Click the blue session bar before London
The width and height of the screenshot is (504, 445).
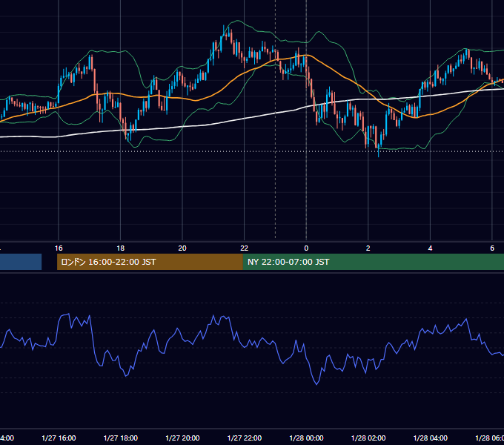click(21, 262)
